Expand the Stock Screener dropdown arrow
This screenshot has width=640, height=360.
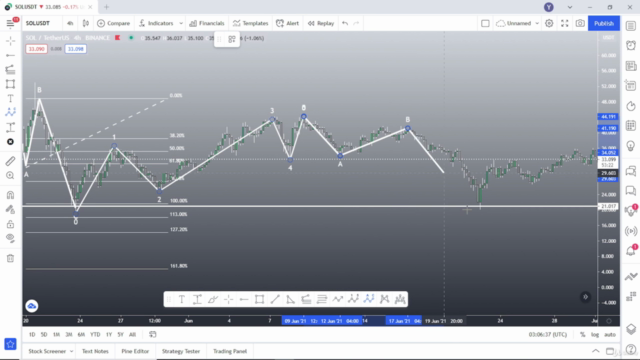pos(71,351)
